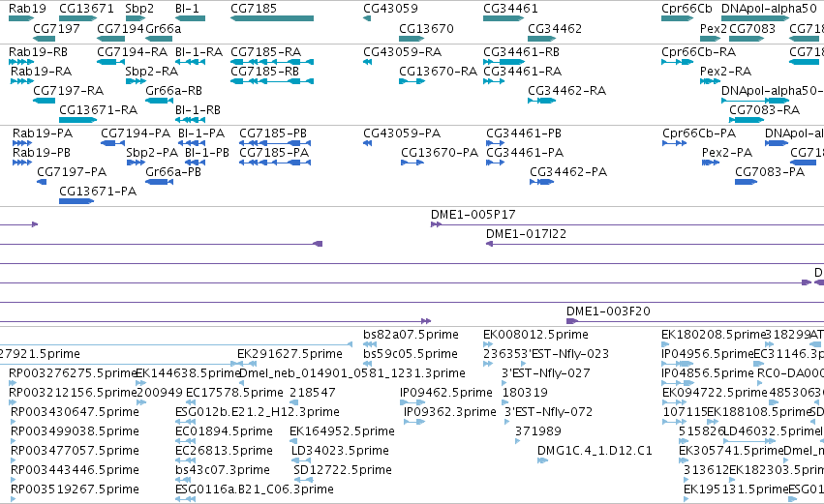
Task: Click the CG34462-RA transcript label
Action: (566, 91)
